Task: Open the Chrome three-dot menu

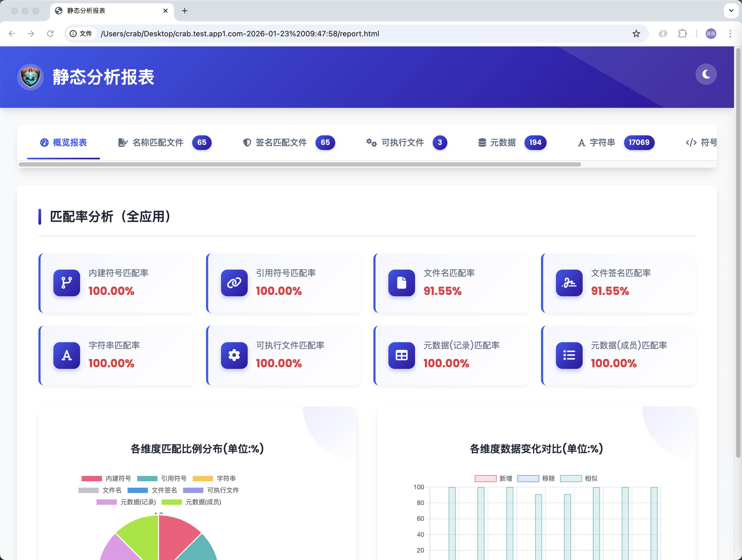Action: click(730, 34)
